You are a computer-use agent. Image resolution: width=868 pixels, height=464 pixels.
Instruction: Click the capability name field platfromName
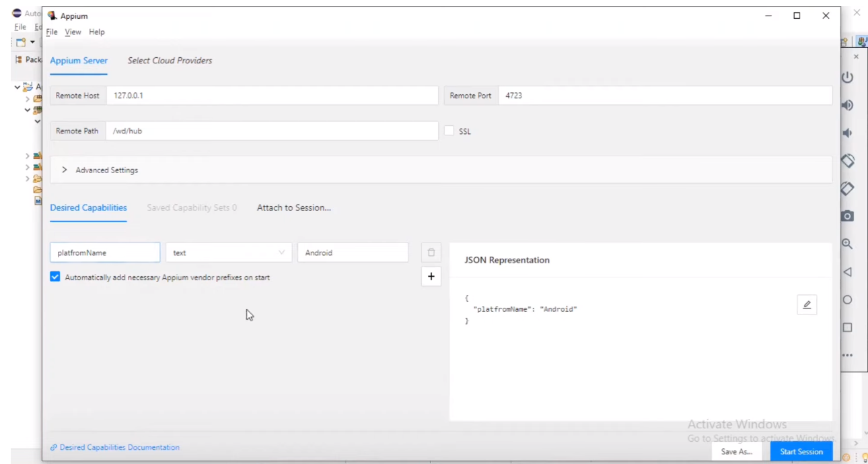pyautogui.click(x=105, y=253)
